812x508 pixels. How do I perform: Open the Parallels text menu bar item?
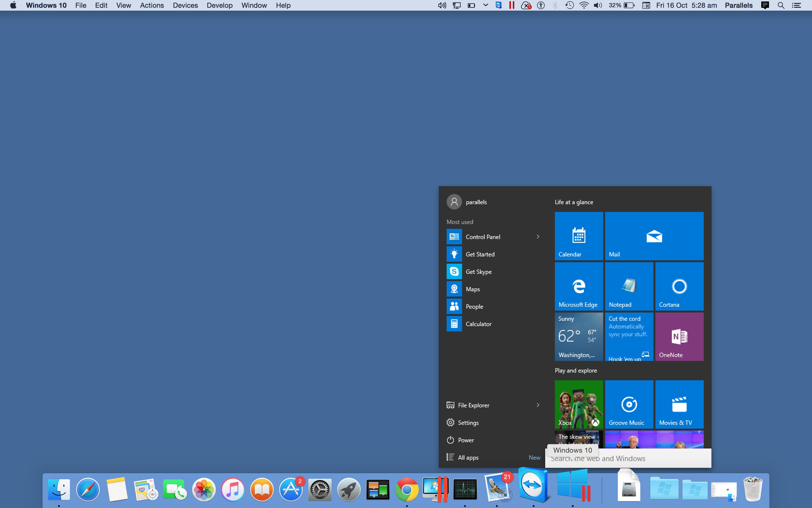[x=739, y=5]
